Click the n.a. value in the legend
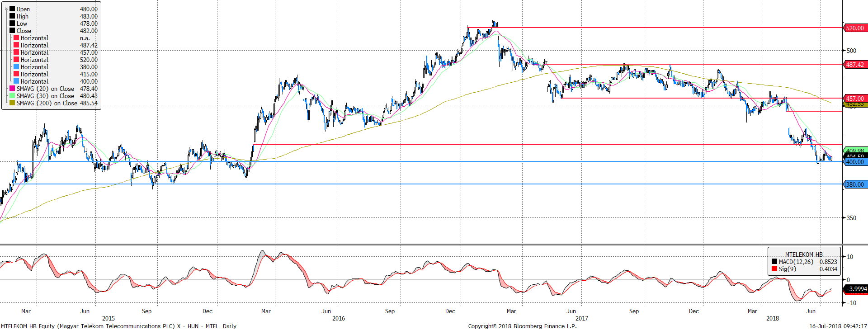This screenshot has height=330, width=868. (85, 38)
